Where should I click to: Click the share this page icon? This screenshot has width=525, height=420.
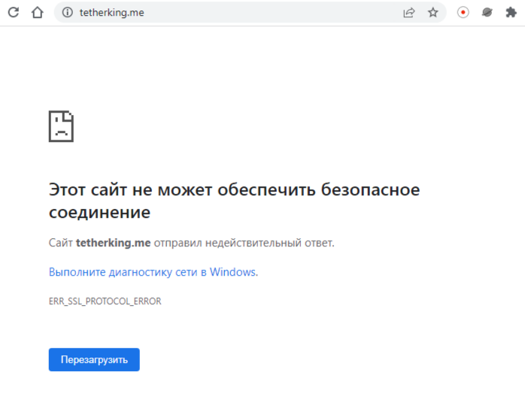coord(409,12)
